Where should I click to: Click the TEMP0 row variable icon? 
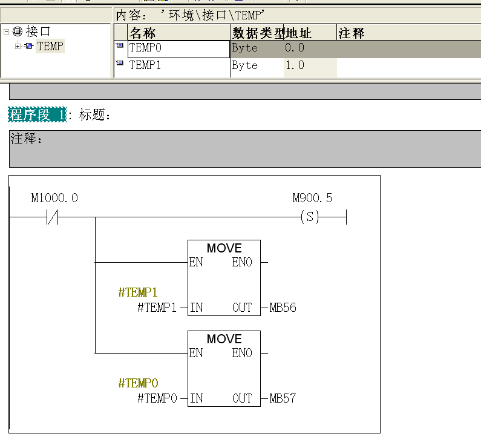pos(120,45)
